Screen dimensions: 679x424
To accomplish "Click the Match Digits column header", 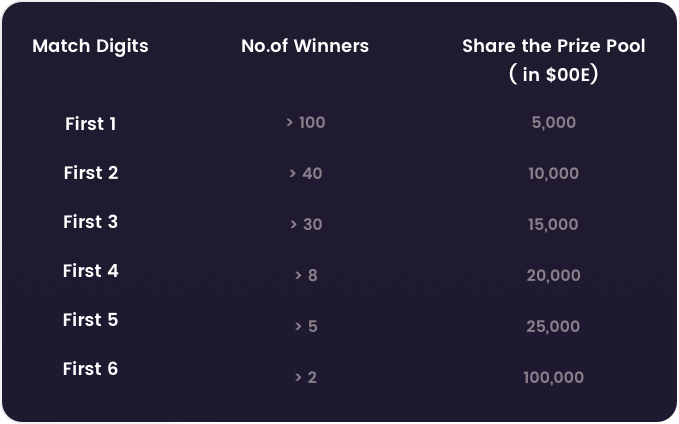I will 90,47.
